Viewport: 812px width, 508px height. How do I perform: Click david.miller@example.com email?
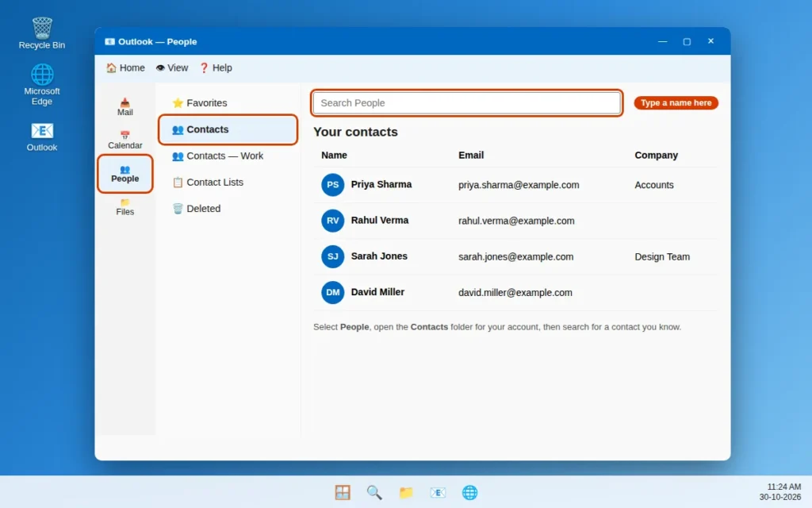click(x=515, y=292)
